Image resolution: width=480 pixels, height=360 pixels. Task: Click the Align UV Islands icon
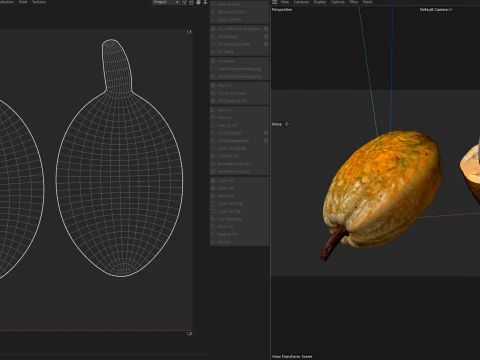coord(213,148)
